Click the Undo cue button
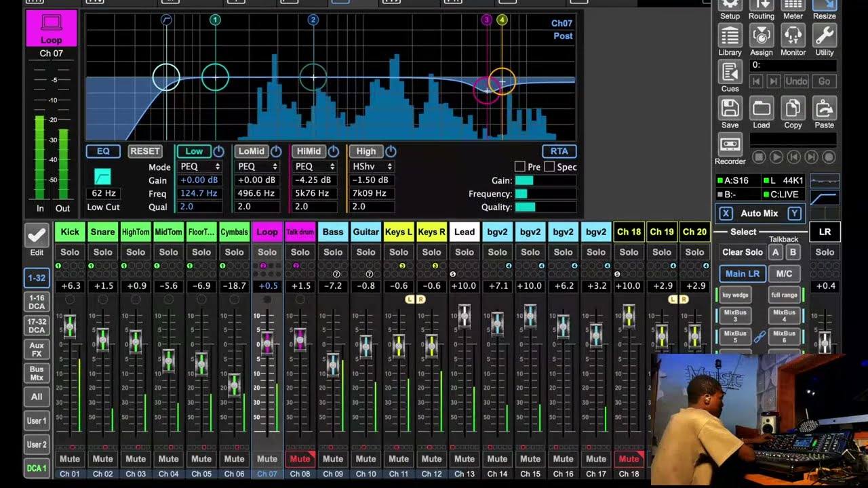The image size is (868, 488). (x=796, y=81)
